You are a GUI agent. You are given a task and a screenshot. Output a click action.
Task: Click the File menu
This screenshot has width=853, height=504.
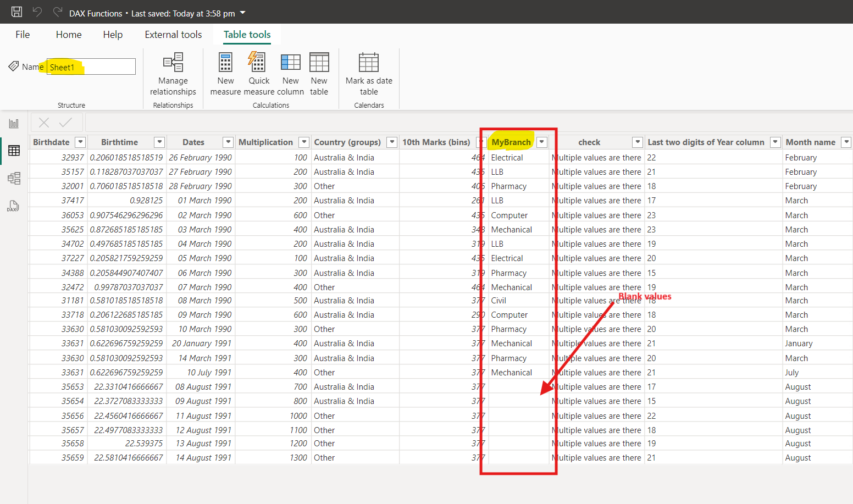click(23, 35)
